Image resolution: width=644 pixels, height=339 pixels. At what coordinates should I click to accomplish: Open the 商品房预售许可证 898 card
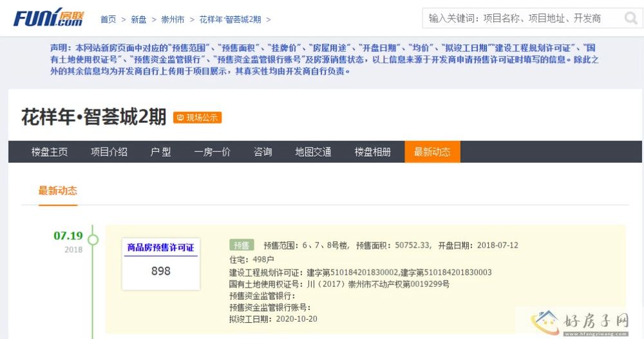[x=160, y=262]
